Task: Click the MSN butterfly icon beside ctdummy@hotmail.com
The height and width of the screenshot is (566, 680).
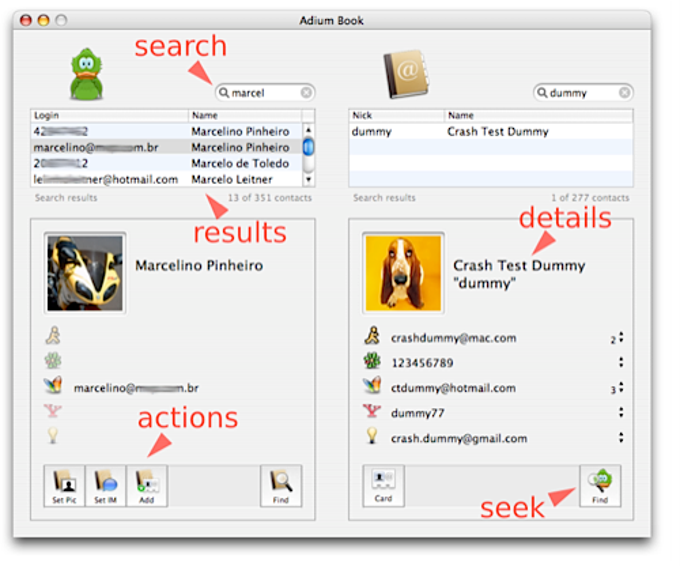Action: [x=372, y=385]
